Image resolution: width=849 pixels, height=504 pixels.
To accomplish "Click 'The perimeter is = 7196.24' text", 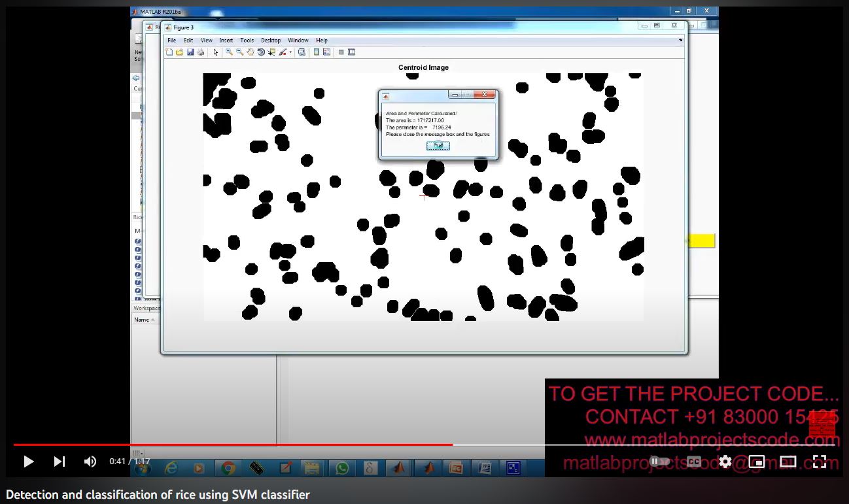I will coord(419,127).
